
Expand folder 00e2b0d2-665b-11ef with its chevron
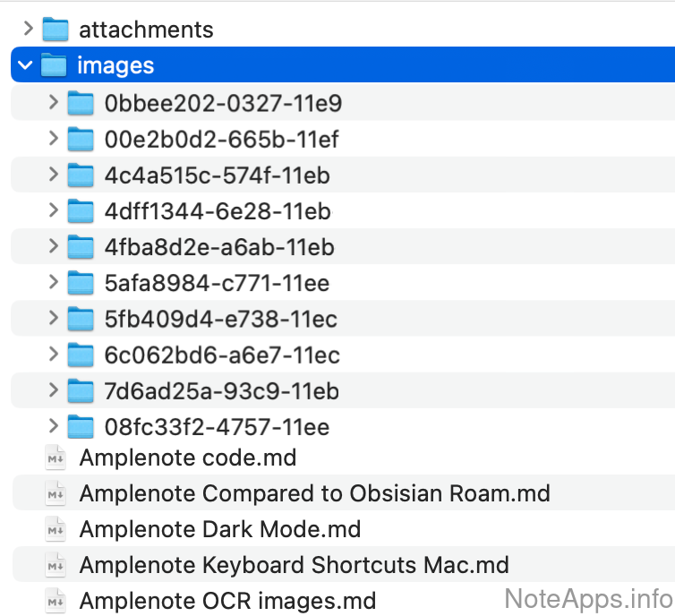(x=54, y=140)
